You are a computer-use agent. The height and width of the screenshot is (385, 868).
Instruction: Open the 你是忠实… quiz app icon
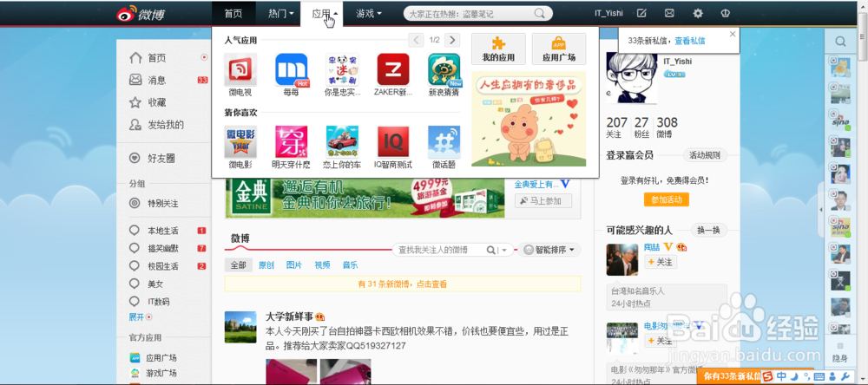(x=342, y=69)
